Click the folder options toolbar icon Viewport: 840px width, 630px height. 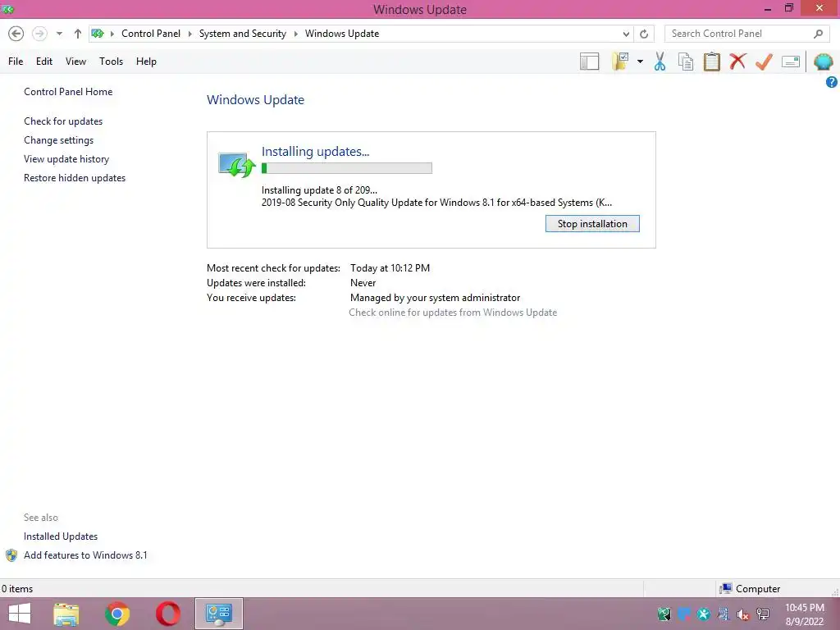pyautogui.click(x=621, y=62)
